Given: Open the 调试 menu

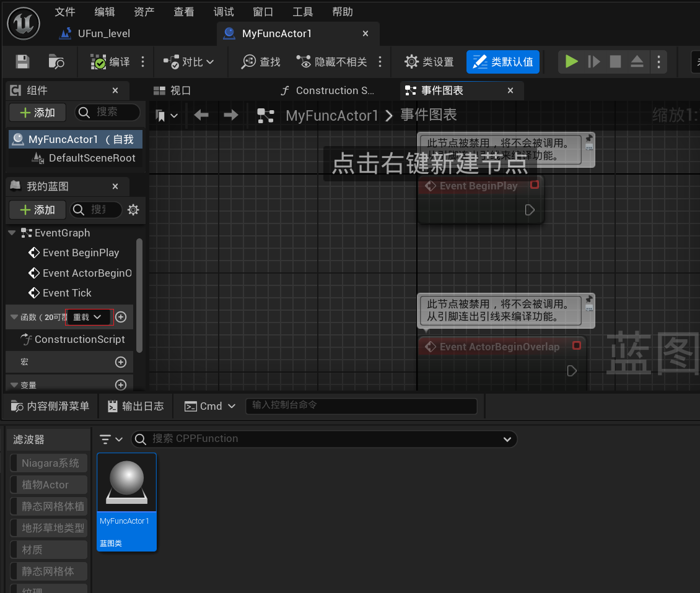Looking at the screenshot, I should tap(224, 12).
